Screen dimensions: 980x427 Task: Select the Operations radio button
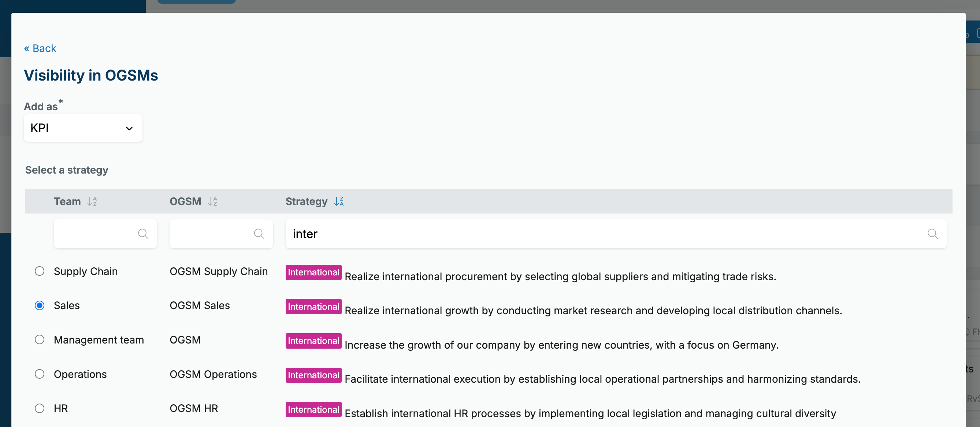point(40,374)
